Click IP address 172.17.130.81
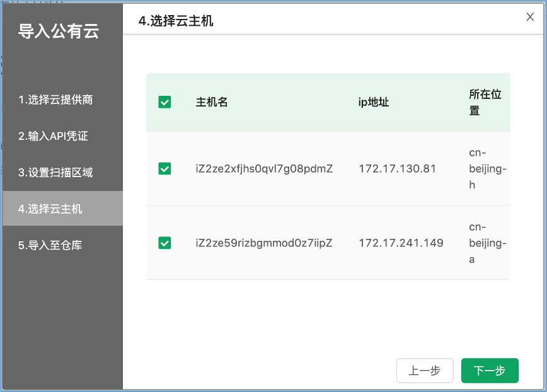This screenshot has width=547, height=392. [x=397, y=169]
